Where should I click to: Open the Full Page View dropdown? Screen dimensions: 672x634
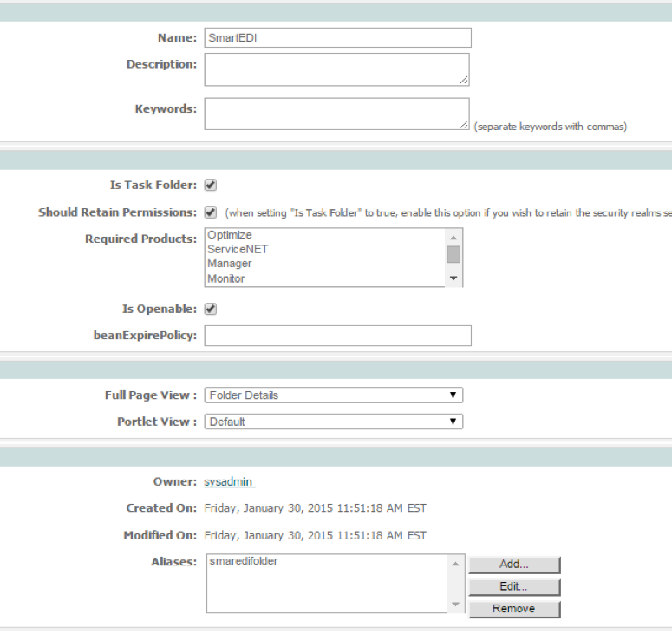334,395
